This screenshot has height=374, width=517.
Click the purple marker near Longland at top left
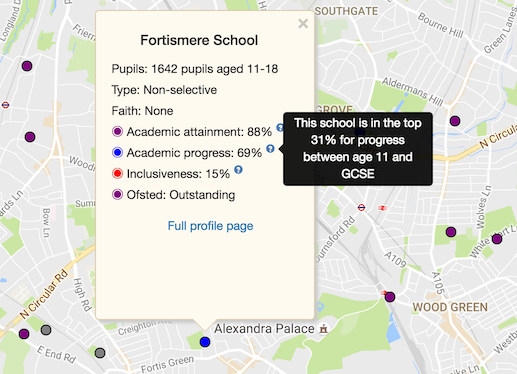click(x=27, y=66)
